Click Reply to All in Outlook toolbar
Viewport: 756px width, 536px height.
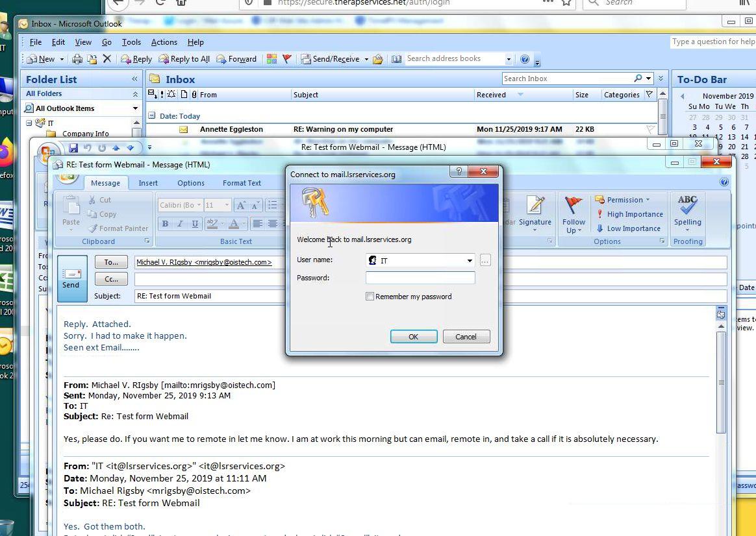184,59
